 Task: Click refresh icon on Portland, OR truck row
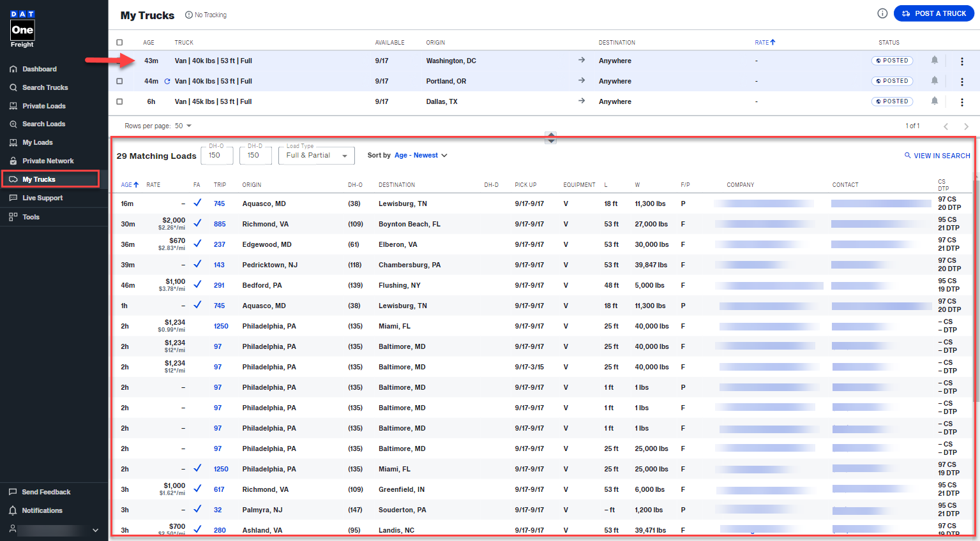(167, 82)
